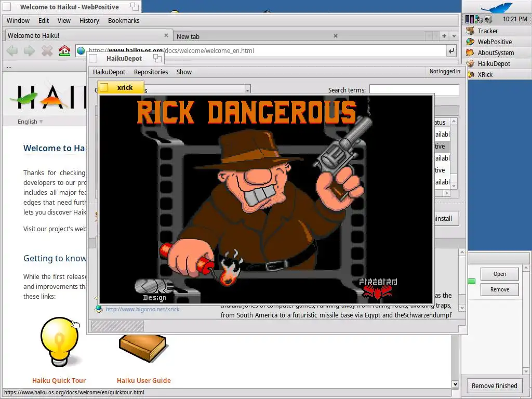The height and width of the screenshot is (399, 532).
Task: Click WebPositive window zoom button
Action: point(135,7)
